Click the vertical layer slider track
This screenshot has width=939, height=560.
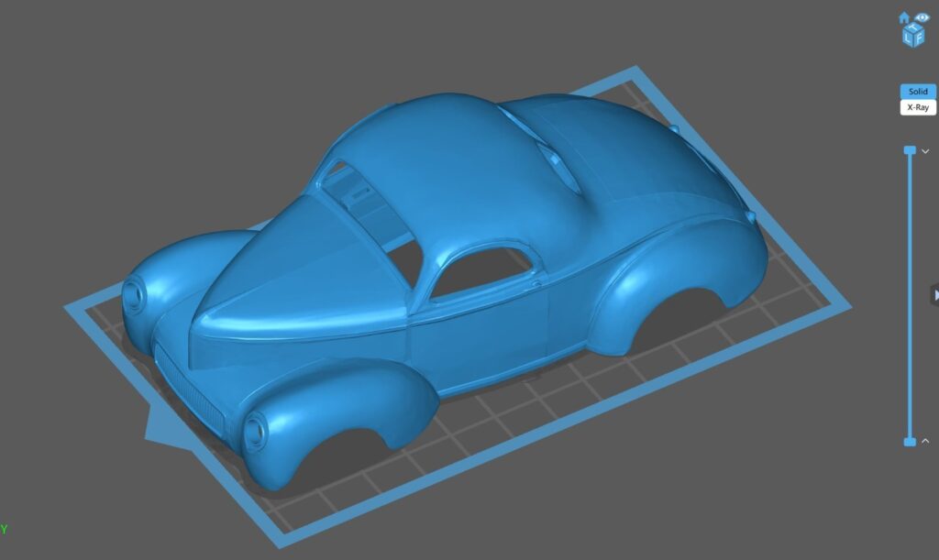910,296
